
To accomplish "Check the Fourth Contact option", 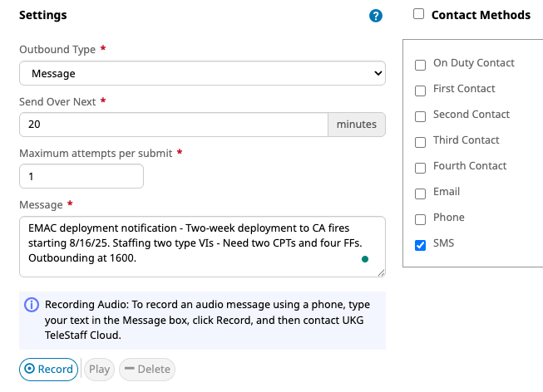I will [x=420, y=168].
